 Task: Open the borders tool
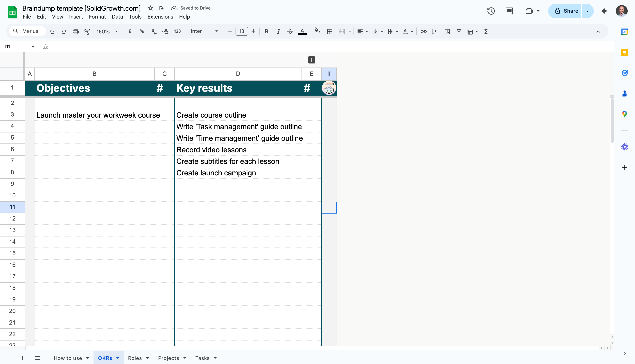coord(330,32)
